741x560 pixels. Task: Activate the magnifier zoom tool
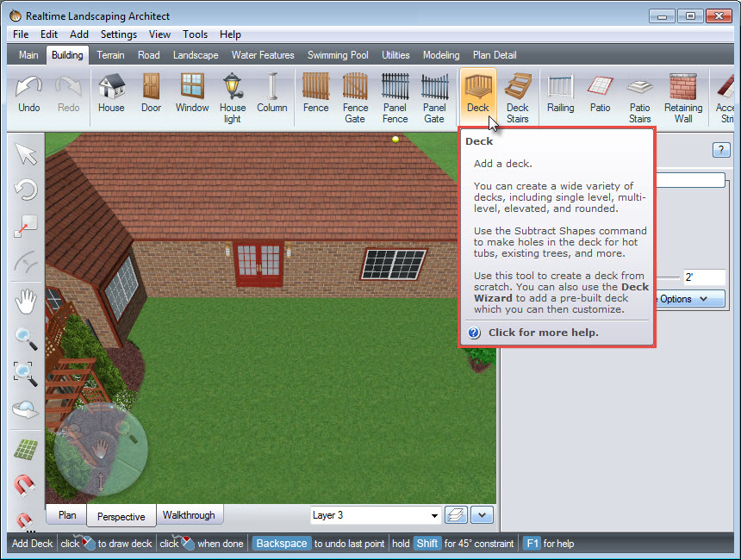point(26,339)
